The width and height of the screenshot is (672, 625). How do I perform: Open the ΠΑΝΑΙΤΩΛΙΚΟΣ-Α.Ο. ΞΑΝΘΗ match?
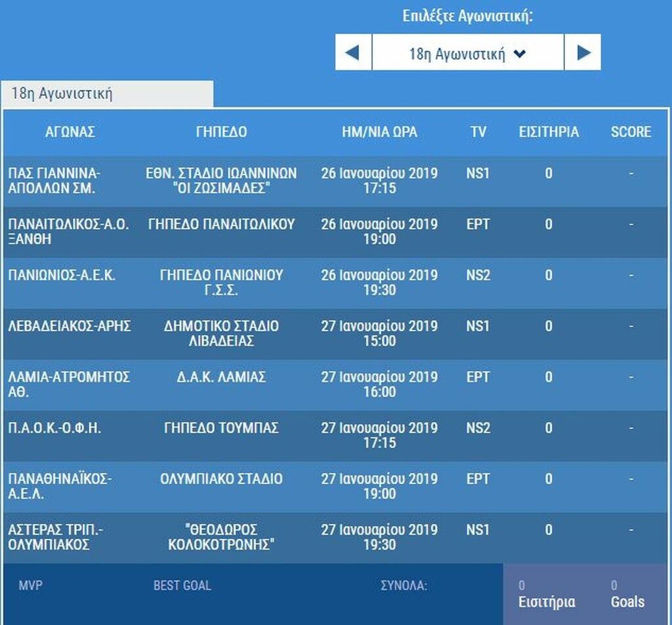[x=68, y=232]
